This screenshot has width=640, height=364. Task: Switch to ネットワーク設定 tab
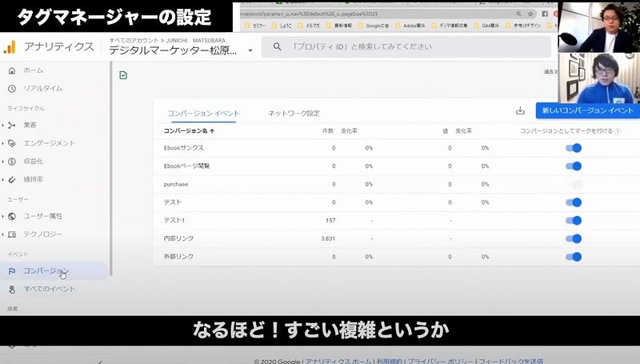pyautogui.click(x=294, y=114)
